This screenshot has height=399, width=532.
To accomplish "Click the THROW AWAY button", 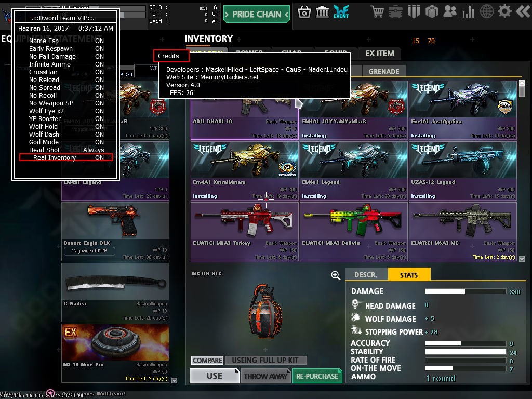I will tap(265, 376).
